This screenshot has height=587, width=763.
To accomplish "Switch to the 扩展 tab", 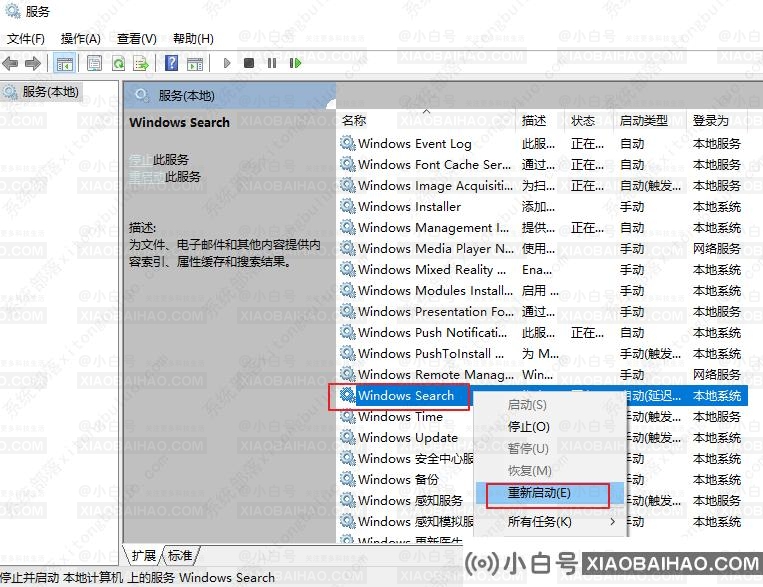I will click(x=144, y=556).
